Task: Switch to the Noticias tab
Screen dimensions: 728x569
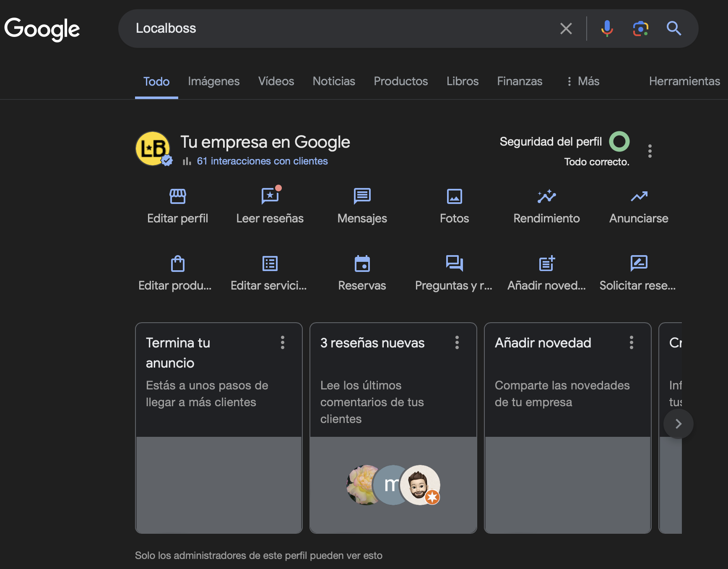Action: coord(334,81)
